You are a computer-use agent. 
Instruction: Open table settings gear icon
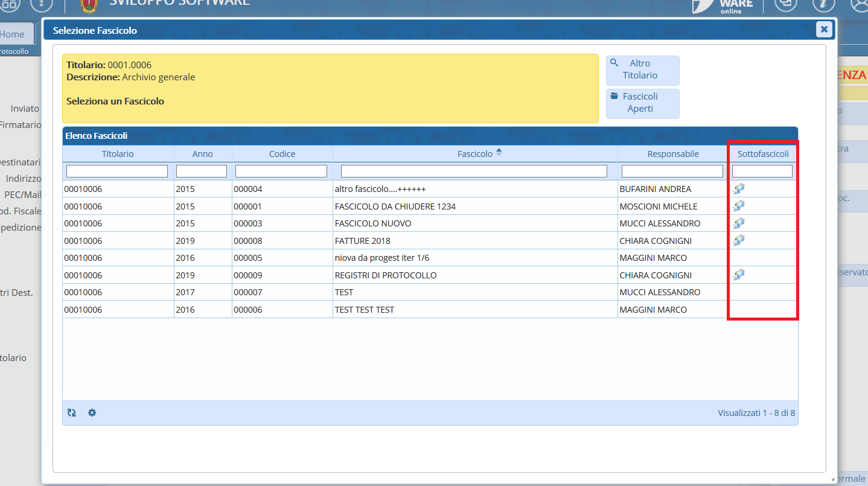coord(92,413)
